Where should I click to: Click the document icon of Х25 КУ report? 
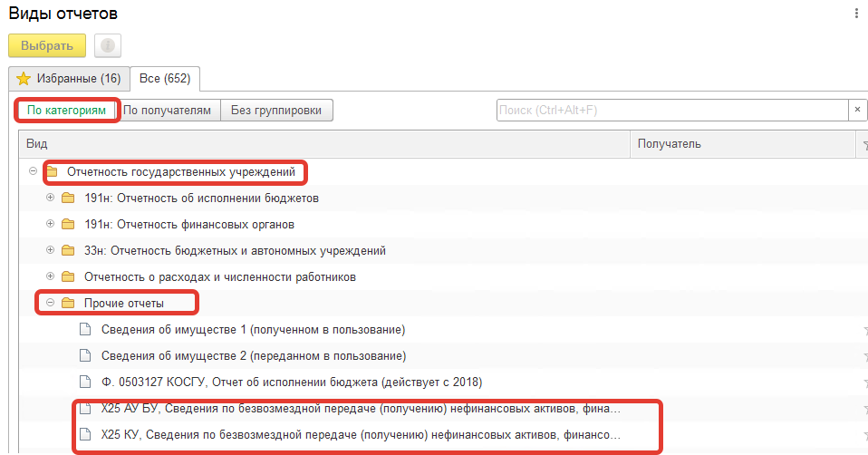click(85, 436)
